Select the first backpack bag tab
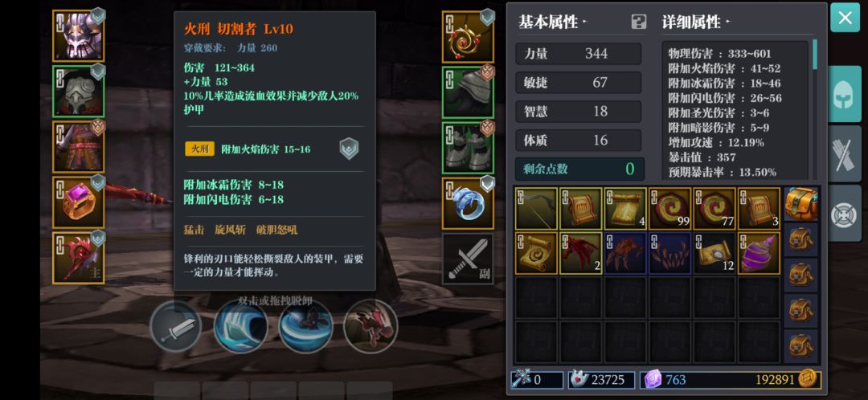 coord(800,203)
